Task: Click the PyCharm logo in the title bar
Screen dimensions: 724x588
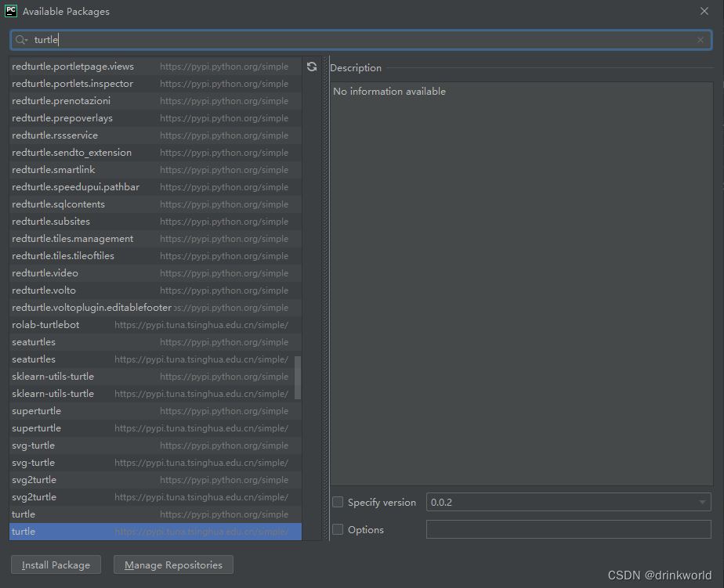Action: 10,11
